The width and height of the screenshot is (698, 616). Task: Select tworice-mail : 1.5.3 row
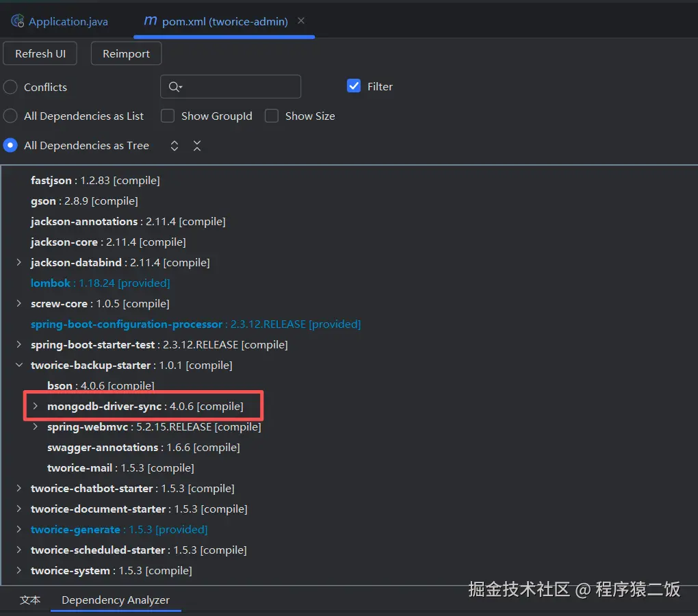[x=120, y=467]
